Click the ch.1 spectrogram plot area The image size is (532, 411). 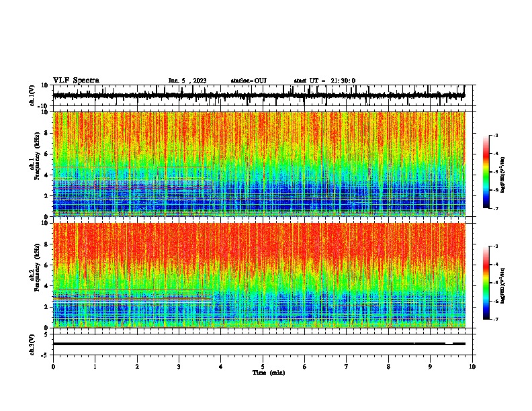(x=259, y=164)
